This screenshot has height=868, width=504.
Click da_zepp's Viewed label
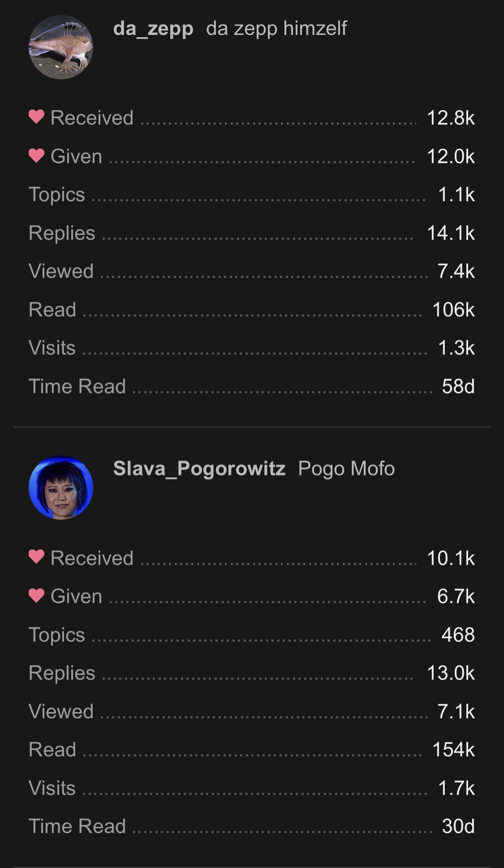coord(61,272)
